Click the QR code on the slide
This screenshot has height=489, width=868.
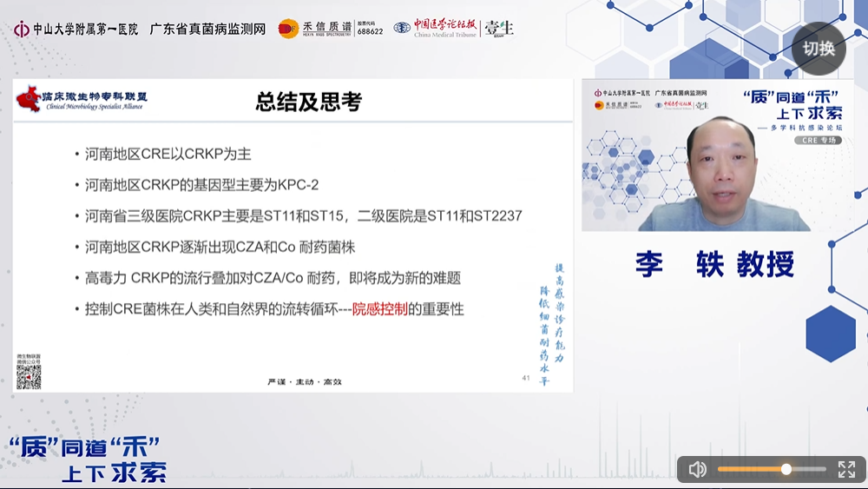click(x=29, y=377)
